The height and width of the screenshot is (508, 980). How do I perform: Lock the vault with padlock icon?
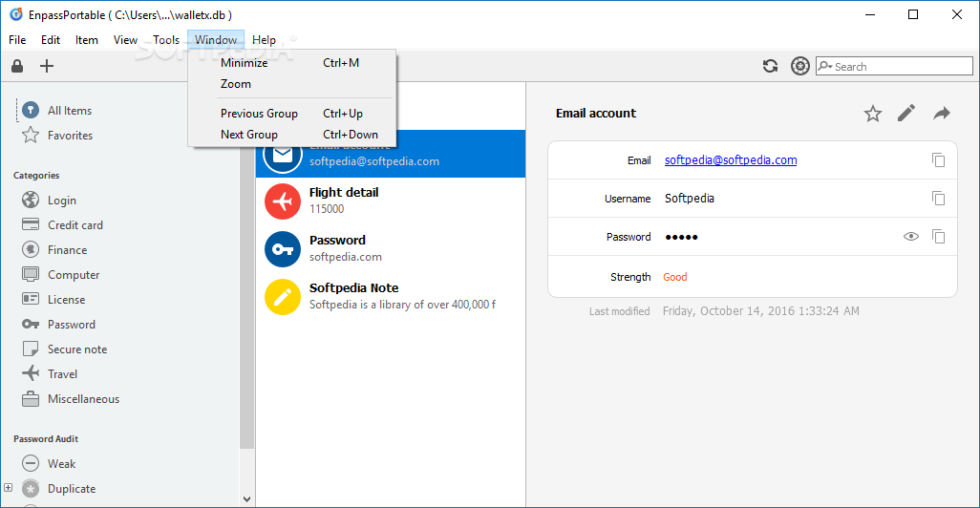(17, 66)
